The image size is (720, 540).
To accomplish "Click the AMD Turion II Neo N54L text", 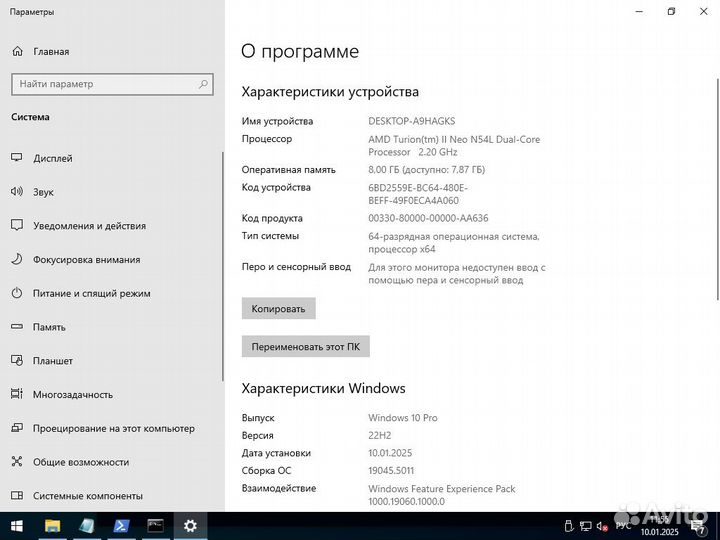I will (454, 146).
